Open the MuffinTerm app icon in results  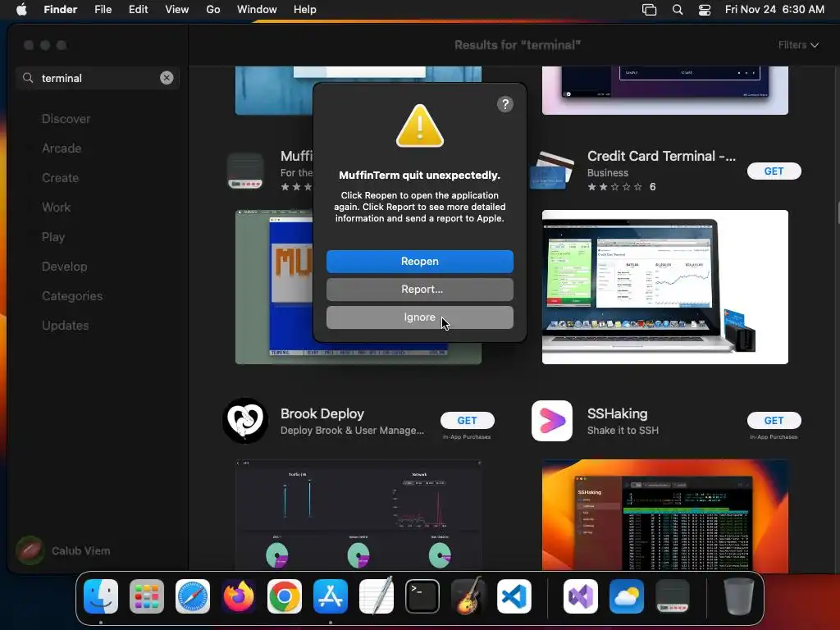pyautogui.click(x=244, y=171)
